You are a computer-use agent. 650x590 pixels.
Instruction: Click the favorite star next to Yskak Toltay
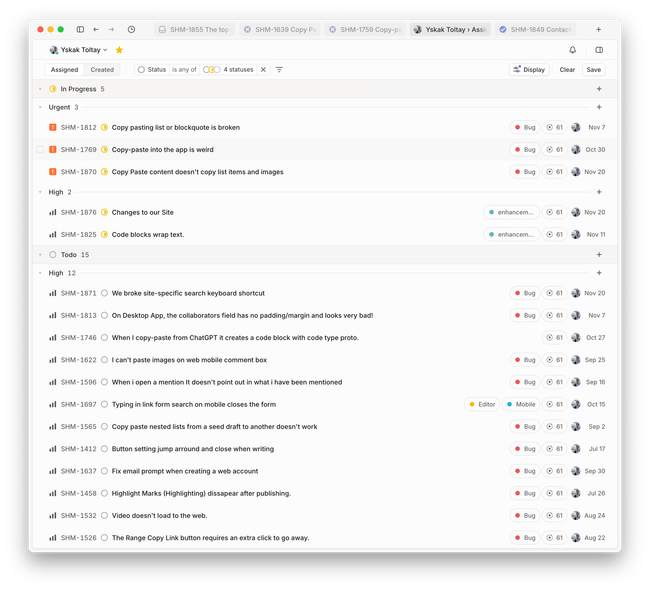[x=120, y=49]
